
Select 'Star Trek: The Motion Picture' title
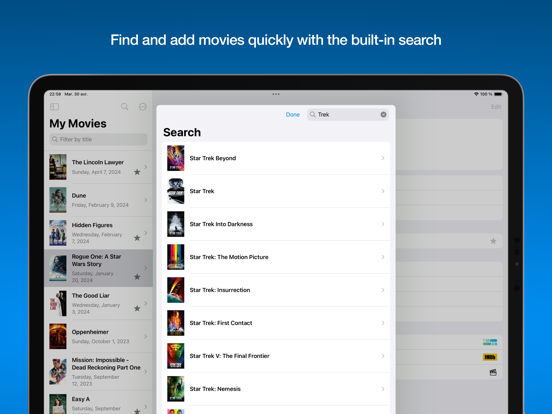229,257
